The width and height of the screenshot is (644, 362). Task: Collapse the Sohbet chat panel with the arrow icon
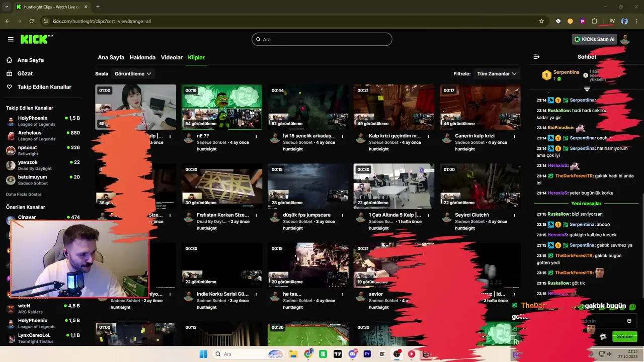(x=536, y=57)
